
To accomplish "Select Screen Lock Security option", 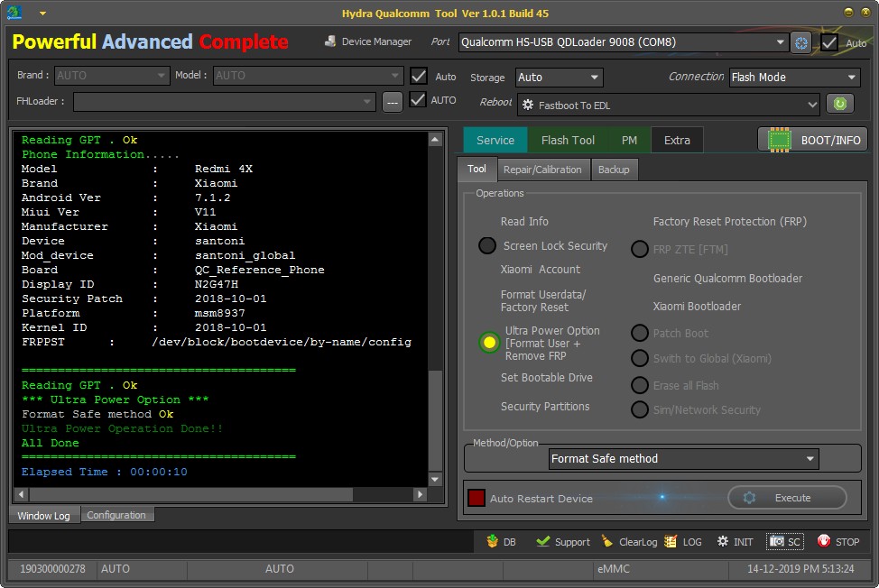I will tap(487, 245).
